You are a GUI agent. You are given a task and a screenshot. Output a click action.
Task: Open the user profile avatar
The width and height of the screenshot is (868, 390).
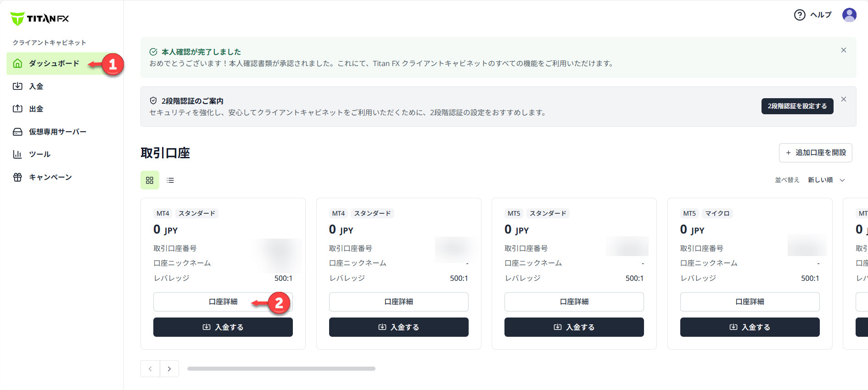849,15
